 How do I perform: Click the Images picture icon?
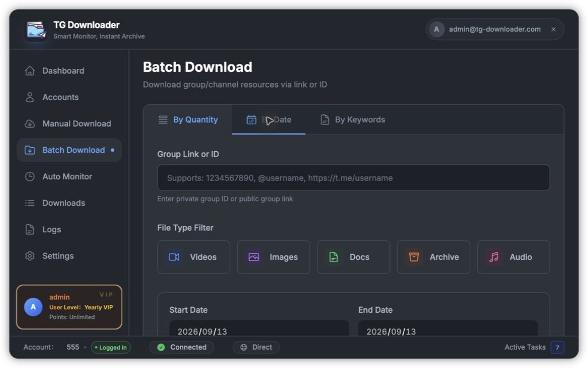[254, 257]
